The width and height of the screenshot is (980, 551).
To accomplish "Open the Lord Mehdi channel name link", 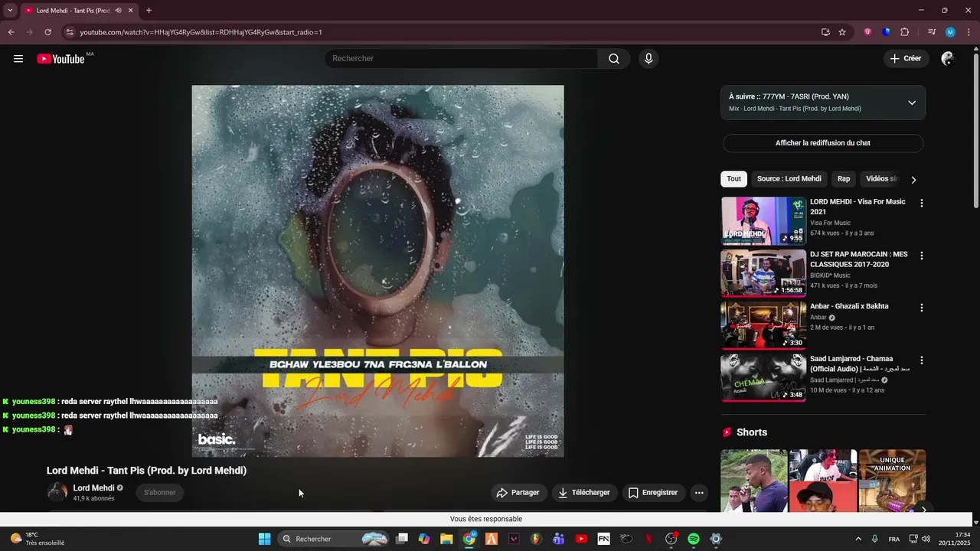I will tap(93, 487).
